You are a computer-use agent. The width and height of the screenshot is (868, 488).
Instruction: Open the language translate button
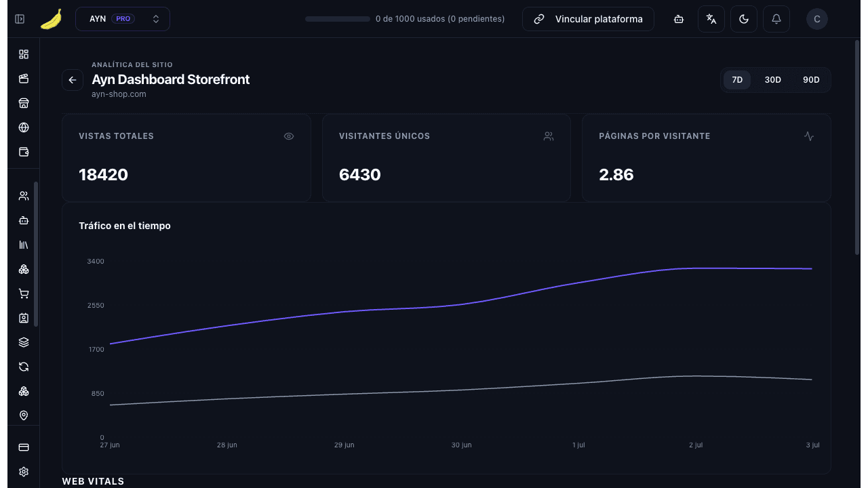711,19
